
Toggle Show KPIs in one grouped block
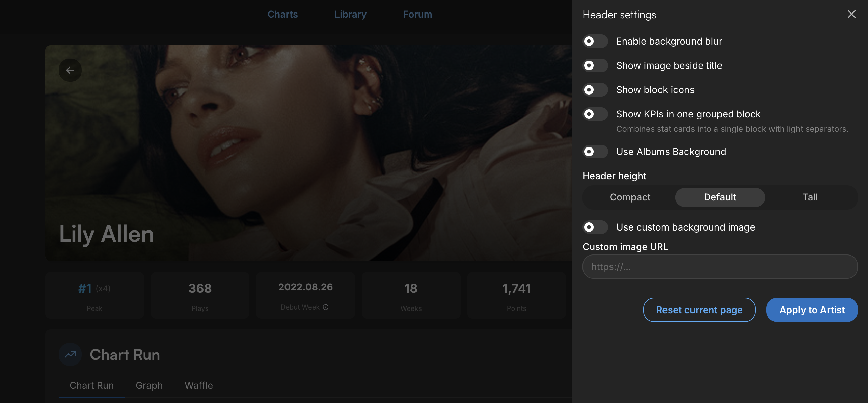(x=595, y=114)
